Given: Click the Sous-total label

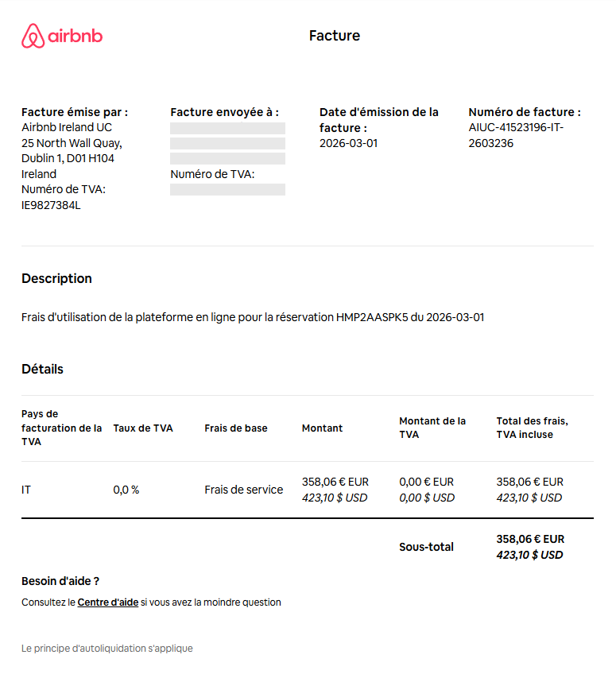Looking at the screenshot, I should [x=426, y=547].
